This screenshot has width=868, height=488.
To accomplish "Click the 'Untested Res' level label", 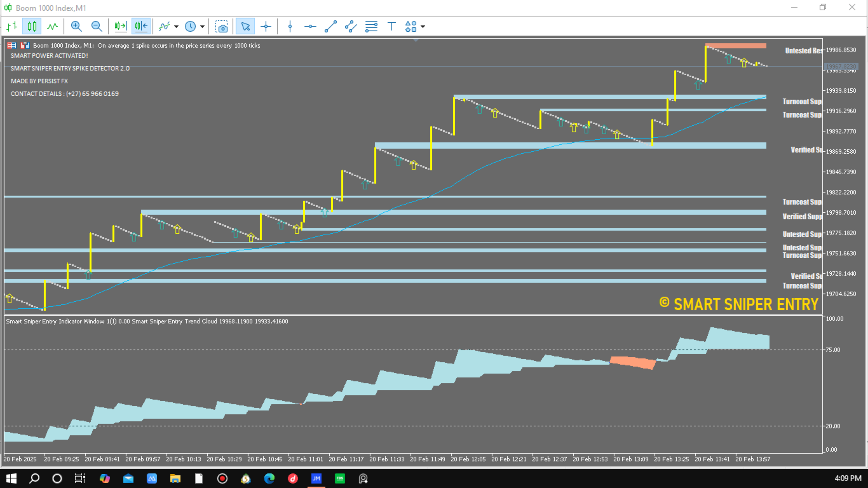I will coord(804,51).
